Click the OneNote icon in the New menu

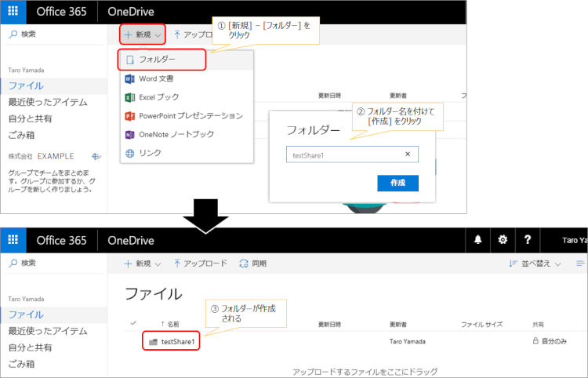pyautogui.click(x=129, y=134)
